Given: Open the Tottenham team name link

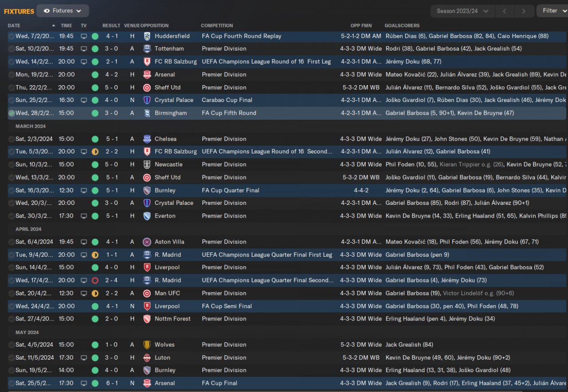Looking at the screenshot, I should (x=169, y=49).
